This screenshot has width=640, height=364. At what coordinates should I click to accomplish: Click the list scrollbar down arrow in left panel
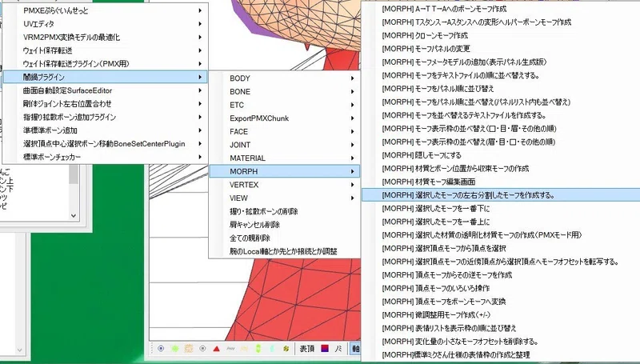74,215
